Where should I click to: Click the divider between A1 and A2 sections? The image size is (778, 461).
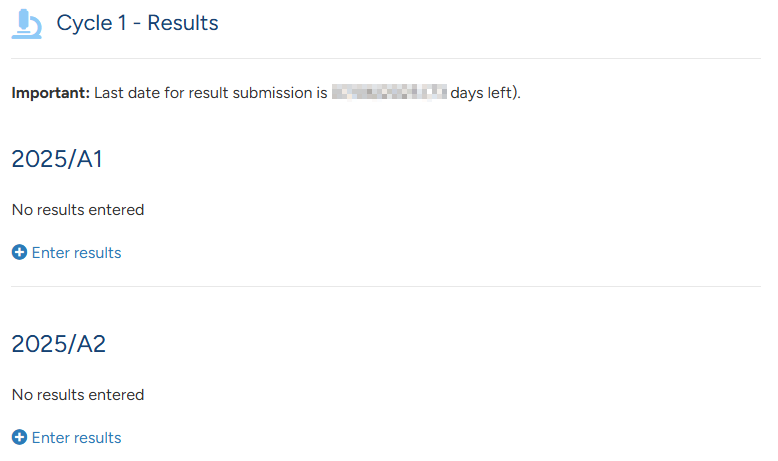click(x=386, y=286)
